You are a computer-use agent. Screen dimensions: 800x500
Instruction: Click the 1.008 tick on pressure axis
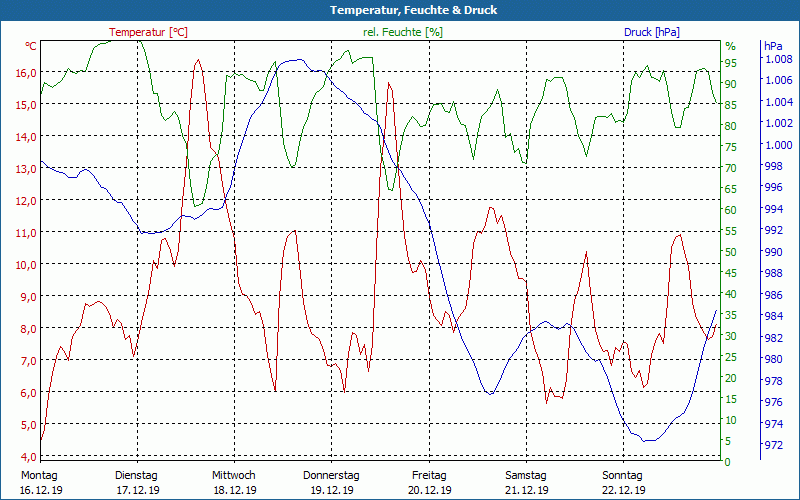(x=778, y=59)
